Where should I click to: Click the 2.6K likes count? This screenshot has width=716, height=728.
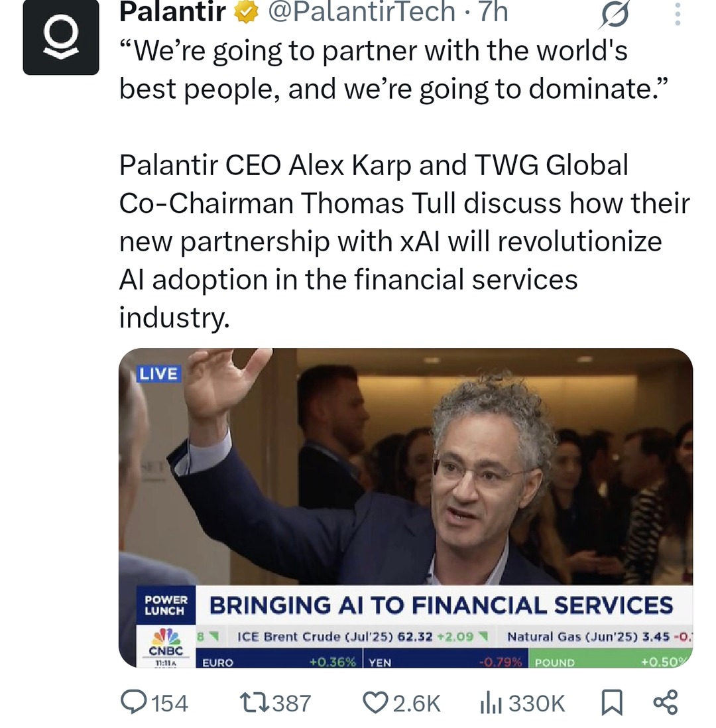click(417, 703)
